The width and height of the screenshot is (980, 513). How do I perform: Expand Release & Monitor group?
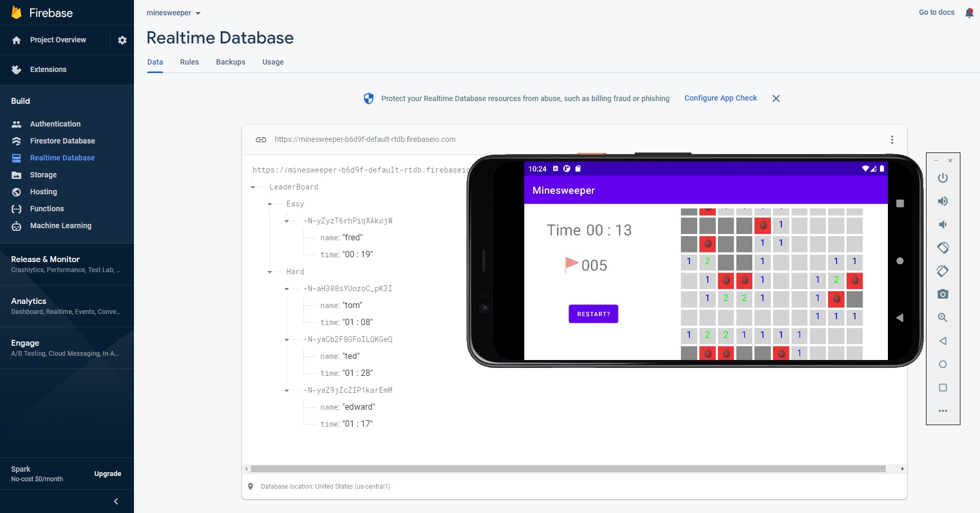(67, 264)
